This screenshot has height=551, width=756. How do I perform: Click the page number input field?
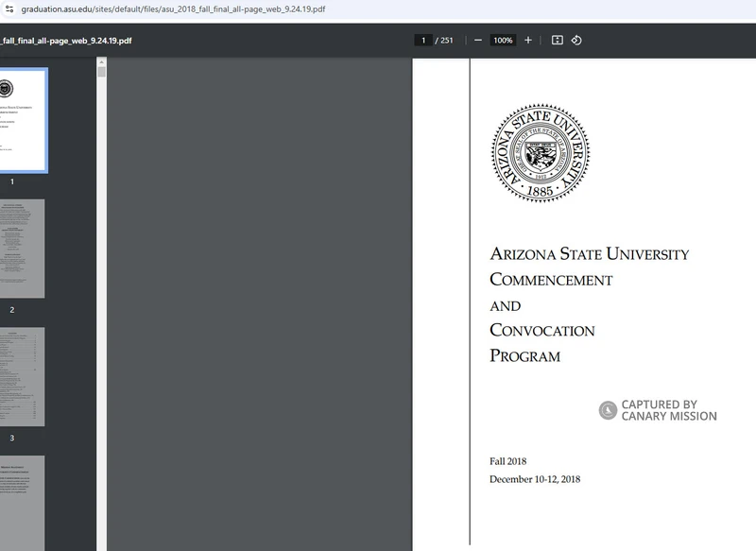[423, 41]
